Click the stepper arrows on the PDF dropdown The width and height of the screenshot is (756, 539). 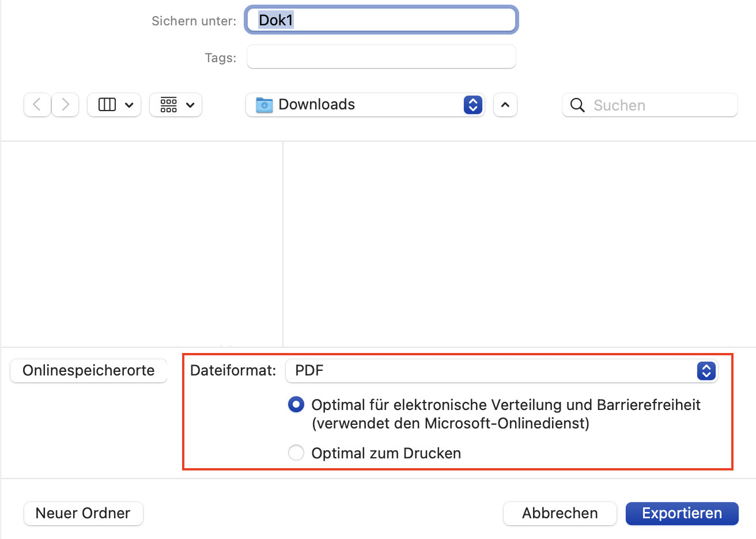click(705, 371)
